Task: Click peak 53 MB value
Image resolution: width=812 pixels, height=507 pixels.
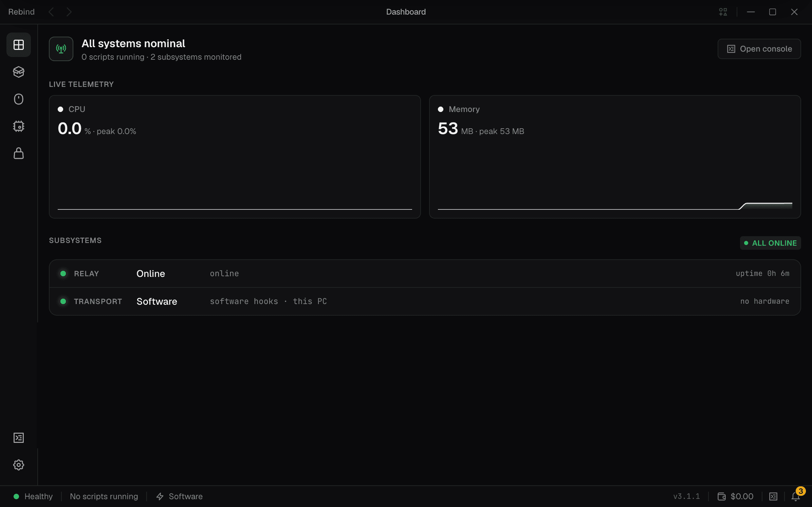Action: point(501,131)
